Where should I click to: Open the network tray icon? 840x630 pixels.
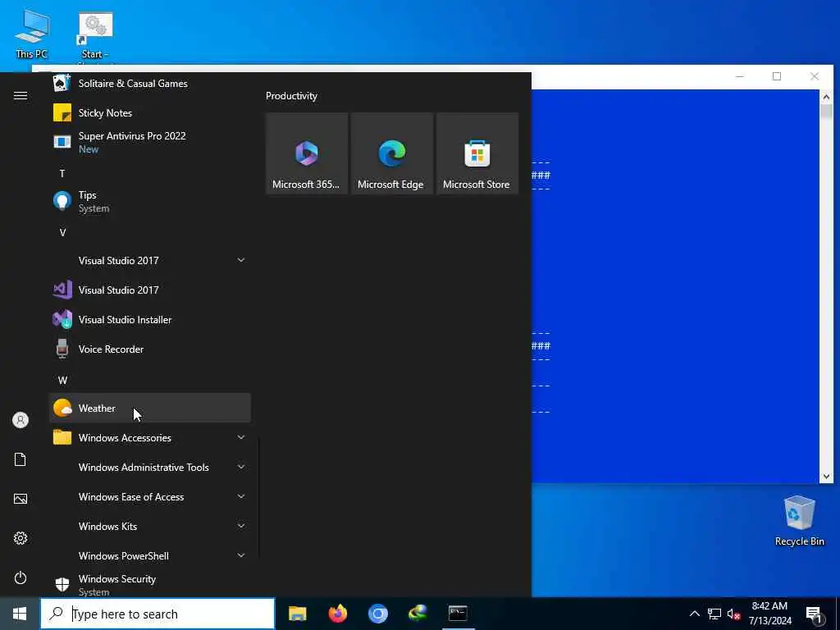714,614
